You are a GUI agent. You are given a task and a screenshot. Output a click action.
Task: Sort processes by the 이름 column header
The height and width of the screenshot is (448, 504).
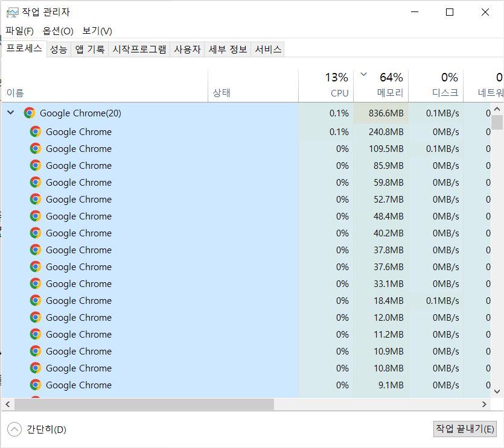click(x=105, y=86)
